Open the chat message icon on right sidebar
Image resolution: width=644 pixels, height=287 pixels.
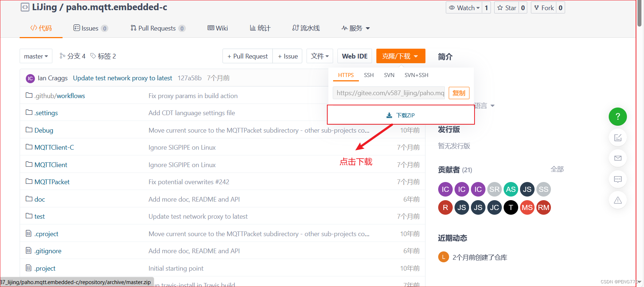pos(617,179)
